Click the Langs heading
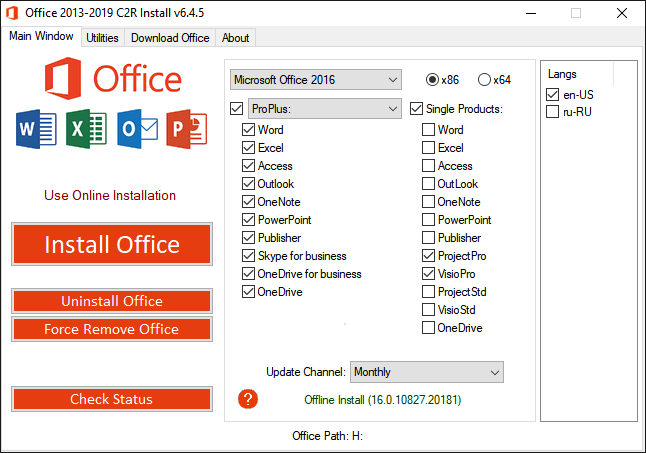Image resolution: width=646 pixels, height=453 pixels. 562,74
